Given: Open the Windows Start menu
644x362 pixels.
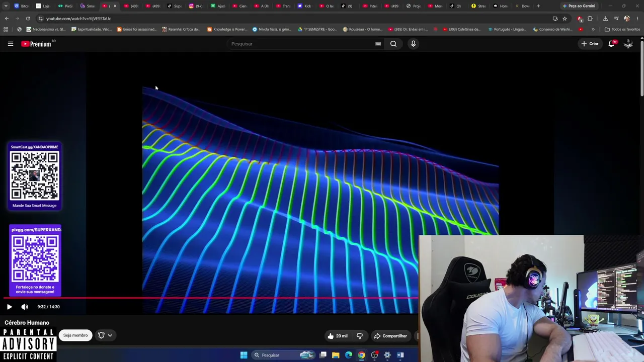Looking at the screenshot, I should pos(244,355).
